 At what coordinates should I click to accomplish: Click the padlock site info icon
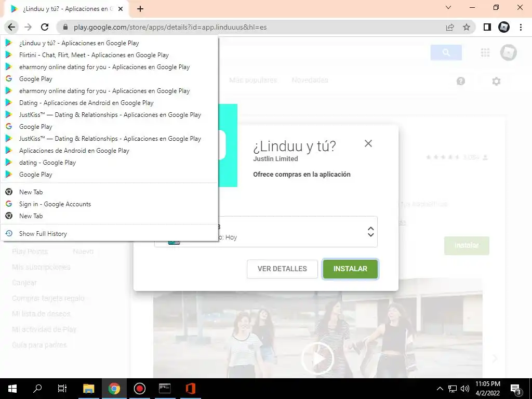(65, 27)
